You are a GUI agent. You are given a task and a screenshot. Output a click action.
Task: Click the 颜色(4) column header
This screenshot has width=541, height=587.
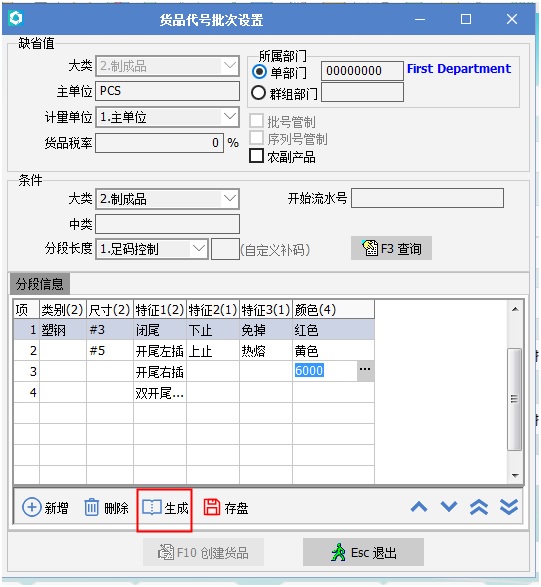click(x=333, y=310)
